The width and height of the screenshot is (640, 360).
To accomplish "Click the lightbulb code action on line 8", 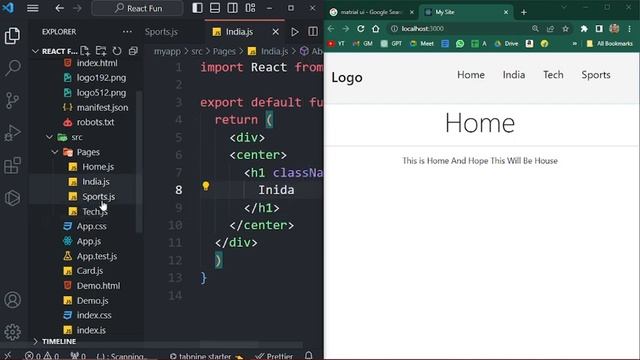I will point(206,186).
